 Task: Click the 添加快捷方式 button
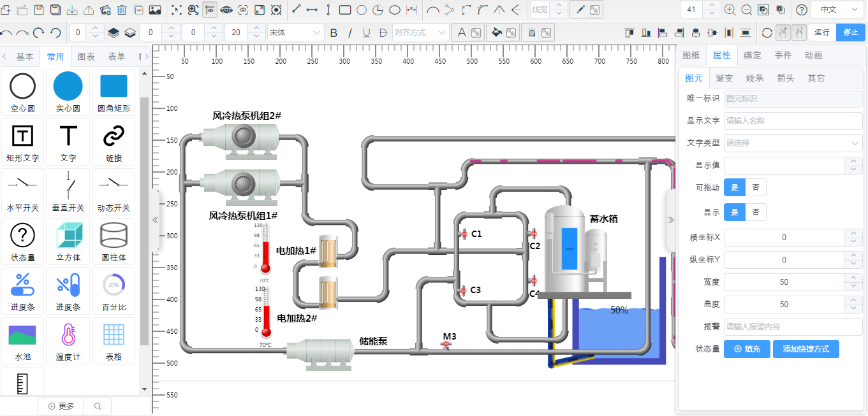point(805,349)
